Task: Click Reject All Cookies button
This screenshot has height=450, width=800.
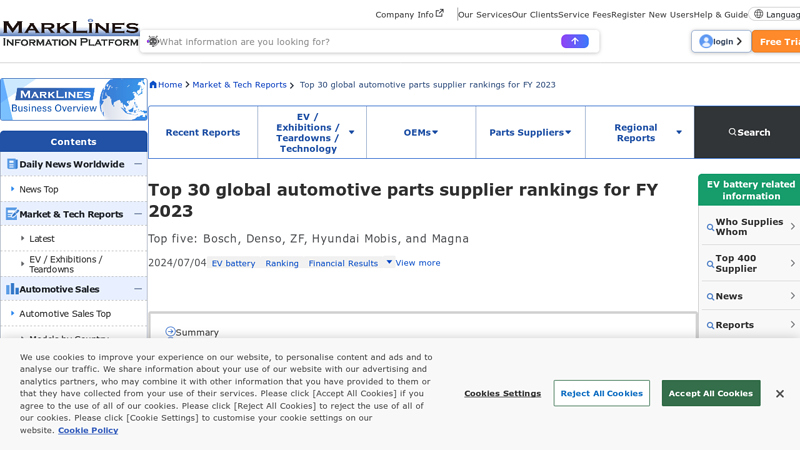Action: (x=602, y=393)
